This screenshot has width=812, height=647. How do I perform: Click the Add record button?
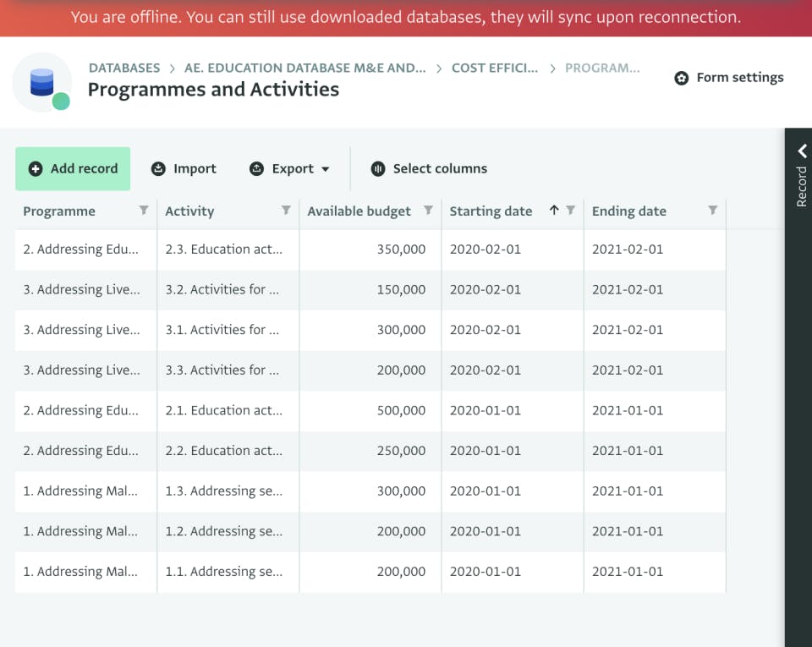(x=73, y=168)
